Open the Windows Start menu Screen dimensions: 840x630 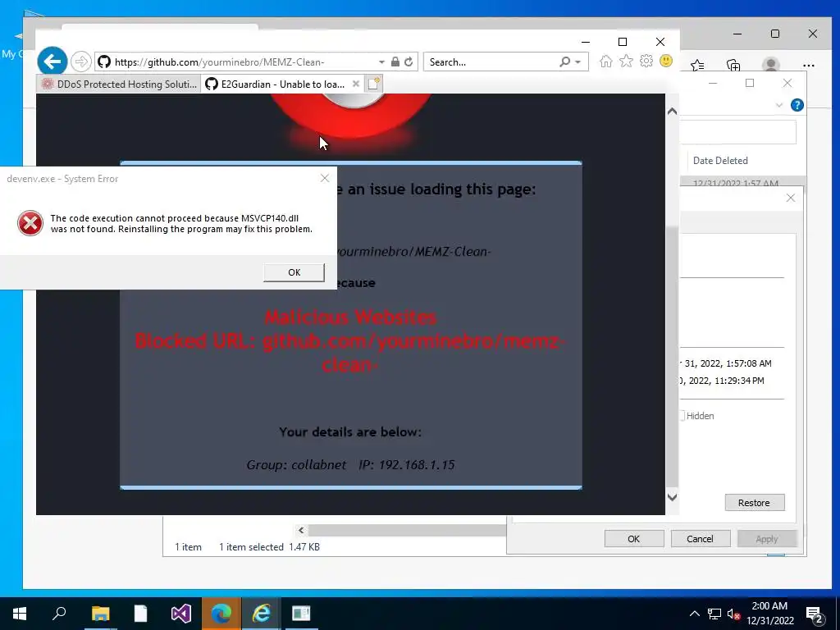pyautogui.click(x=20, y=614)
